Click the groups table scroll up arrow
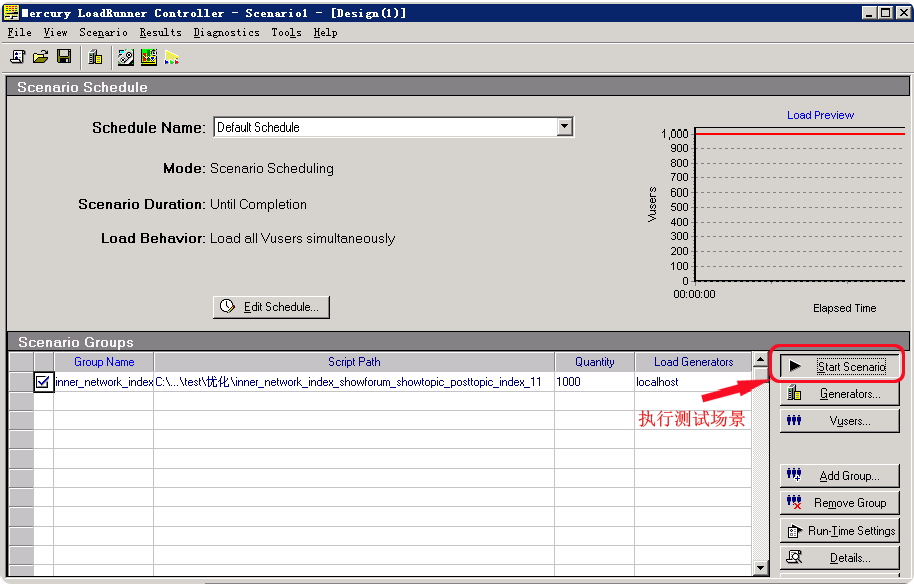Viewport: 914px width, 584px height. tap(760, 359)
